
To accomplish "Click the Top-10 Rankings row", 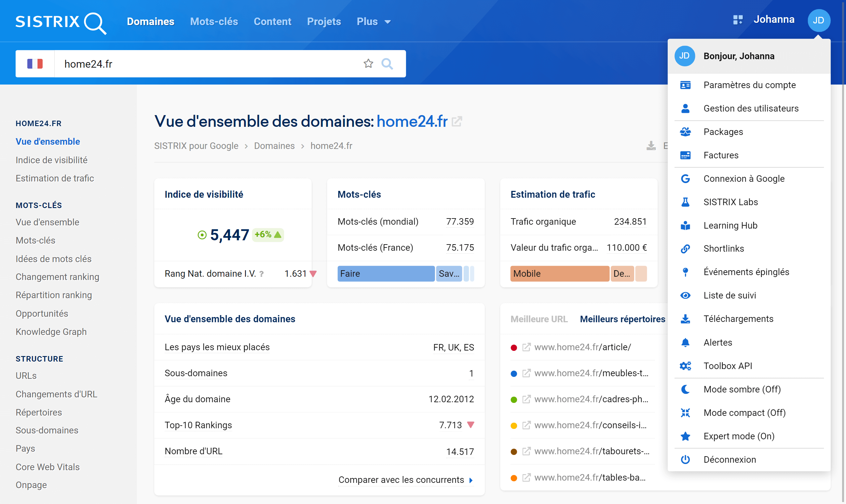I will coord(320,425).
